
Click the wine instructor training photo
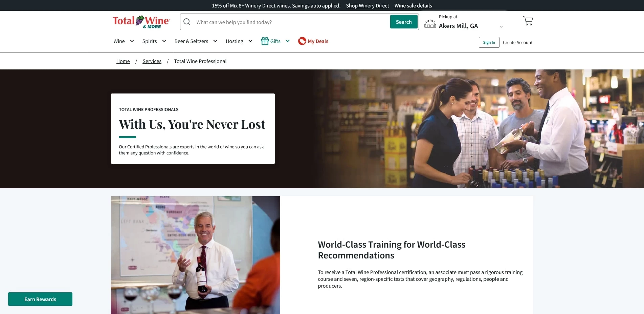195,255
